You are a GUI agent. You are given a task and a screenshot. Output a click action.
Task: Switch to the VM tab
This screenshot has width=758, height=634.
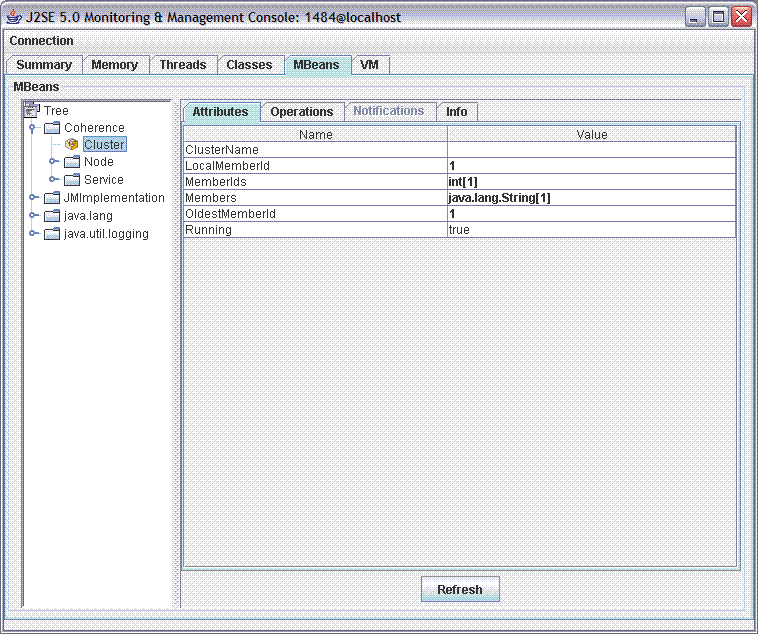click(369, 65)
